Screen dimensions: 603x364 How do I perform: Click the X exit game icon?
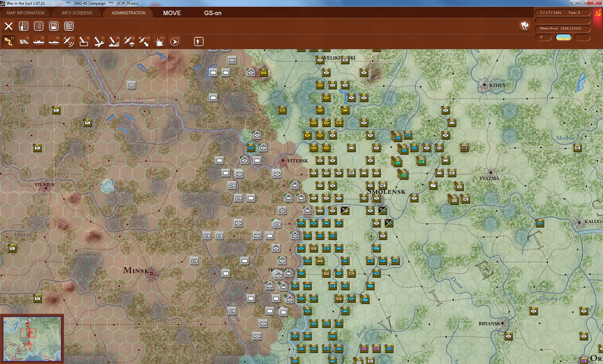coord(8,26)
